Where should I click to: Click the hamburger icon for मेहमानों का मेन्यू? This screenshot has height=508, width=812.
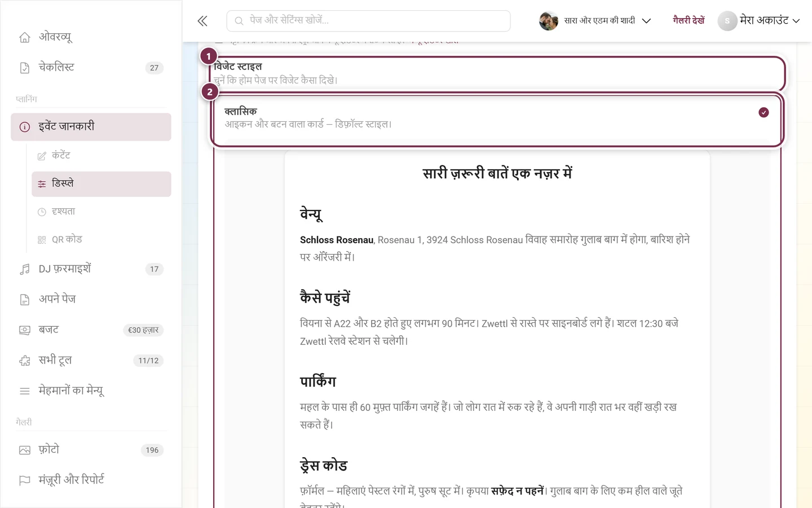point(25,391)
